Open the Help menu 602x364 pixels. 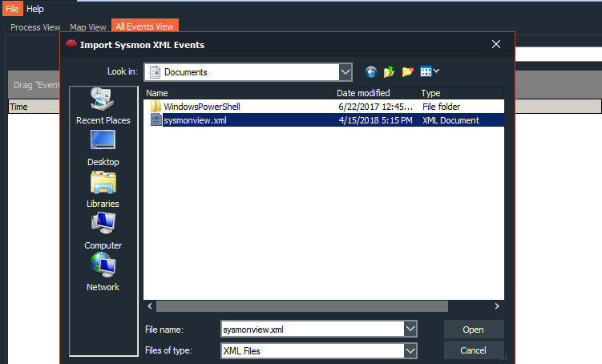(35, 9)
